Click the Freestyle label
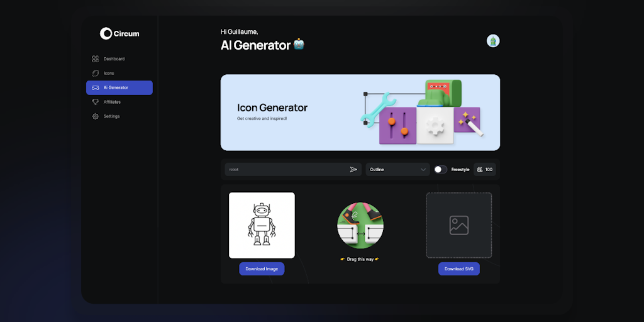 tap(460, 169)
